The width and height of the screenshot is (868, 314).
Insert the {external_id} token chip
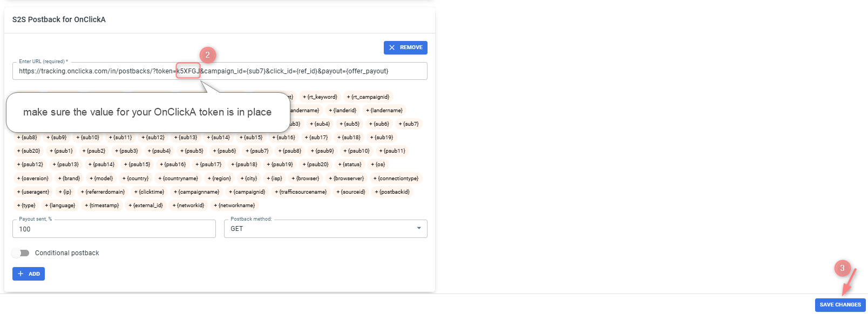click(146, 206)
